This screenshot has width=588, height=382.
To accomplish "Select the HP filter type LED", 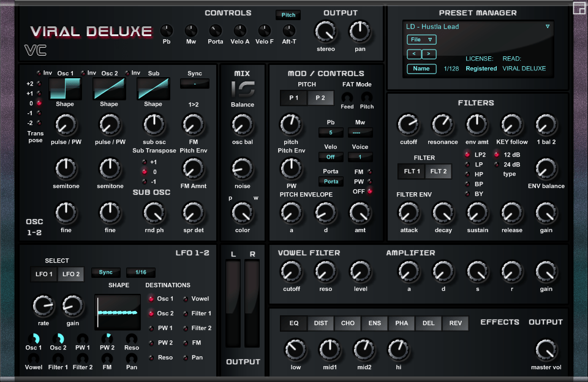I will click(x=467, y=174).
